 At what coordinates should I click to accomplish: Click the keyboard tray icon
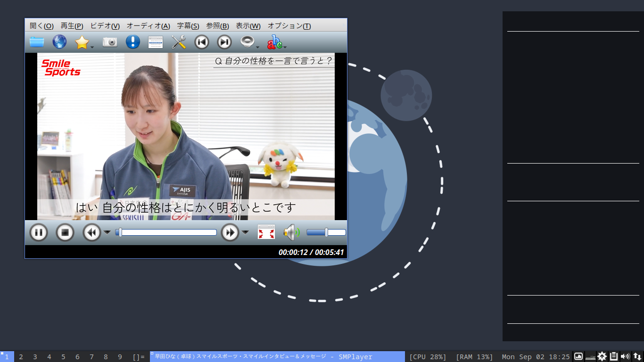coord(590,356)
